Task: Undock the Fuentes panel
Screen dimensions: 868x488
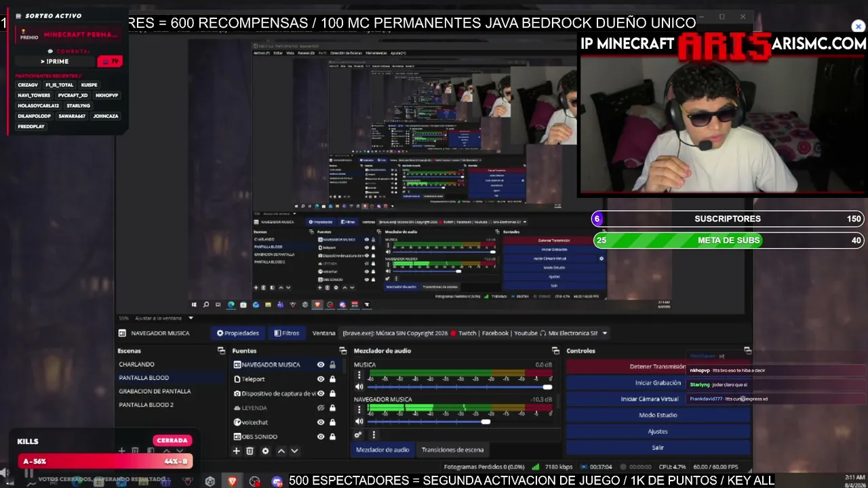Action: point(342,350)
